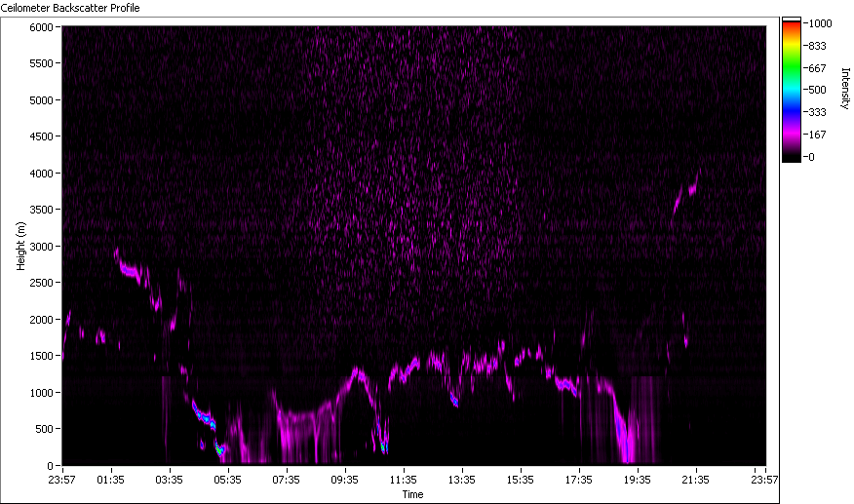Select the Height (m) axis label

(20, 247)
